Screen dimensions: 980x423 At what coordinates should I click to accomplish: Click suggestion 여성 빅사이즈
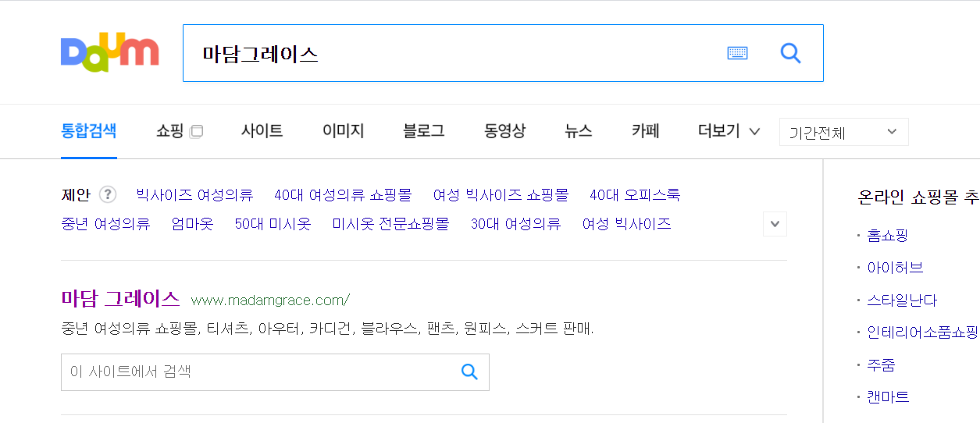pyautogui.click(x=626, y=224)
